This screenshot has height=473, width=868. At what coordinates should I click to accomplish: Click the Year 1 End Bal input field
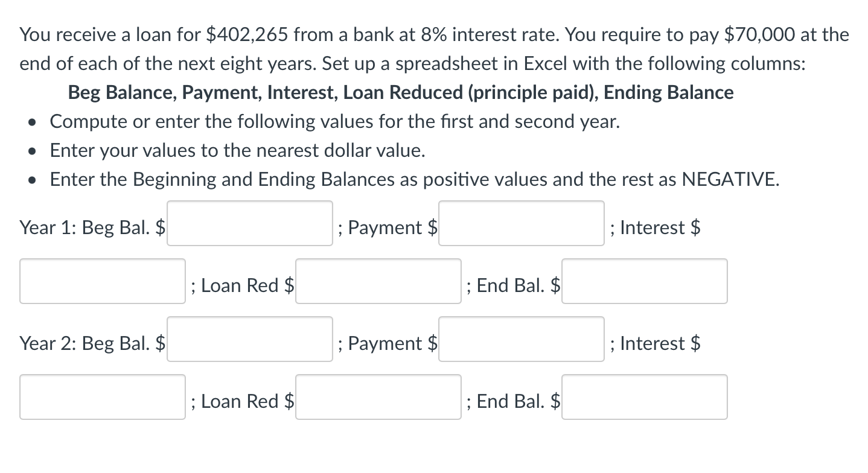644,281
